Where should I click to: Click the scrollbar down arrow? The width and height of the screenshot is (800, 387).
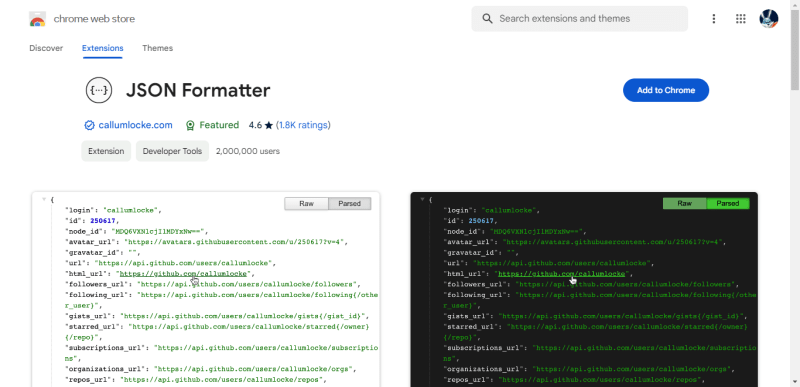point(795,381)
